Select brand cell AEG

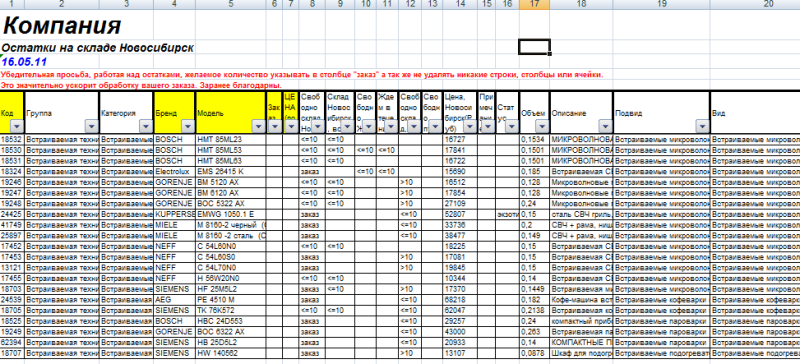point(174,300)
